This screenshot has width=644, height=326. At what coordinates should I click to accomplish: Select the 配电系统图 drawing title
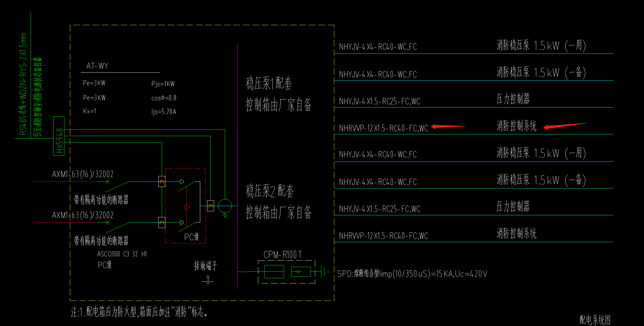(x=595, y=320)
